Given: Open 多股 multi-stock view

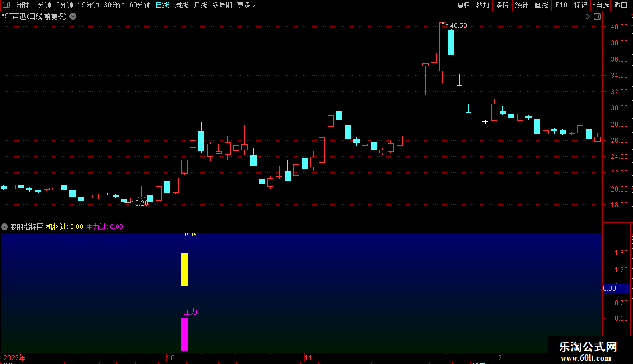Looking at the screenshot, I should [x=502, y=5].
